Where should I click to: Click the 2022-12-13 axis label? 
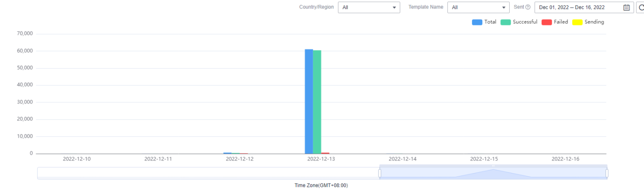coord(321,159)
